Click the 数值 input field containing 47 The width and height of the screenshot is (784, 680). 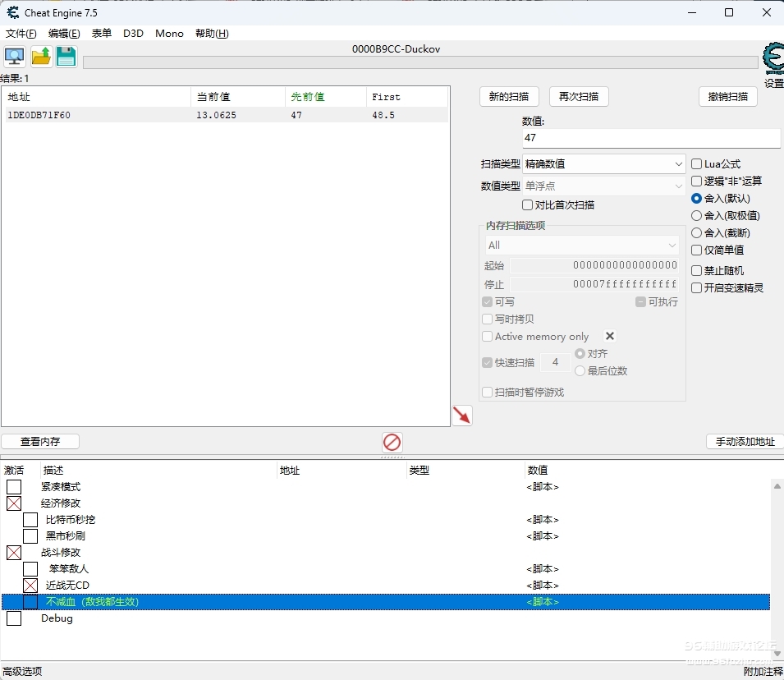coord(652,138)
